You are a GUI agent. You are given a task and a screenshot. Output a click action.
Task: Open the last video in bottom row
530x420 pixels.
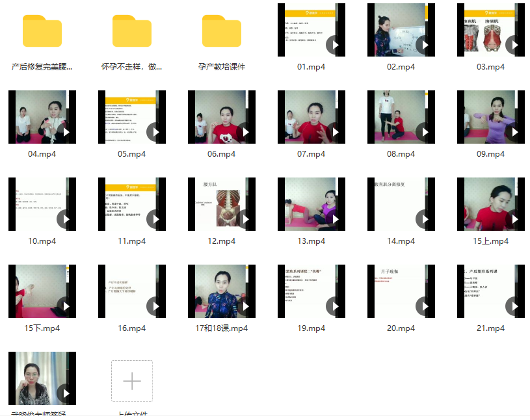coord(42,378)
